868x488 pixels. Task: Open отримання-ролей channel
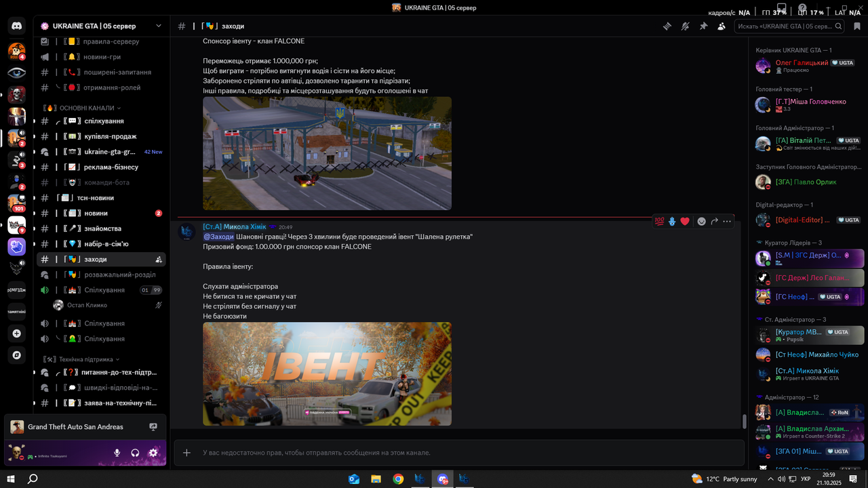coord(101,87)
